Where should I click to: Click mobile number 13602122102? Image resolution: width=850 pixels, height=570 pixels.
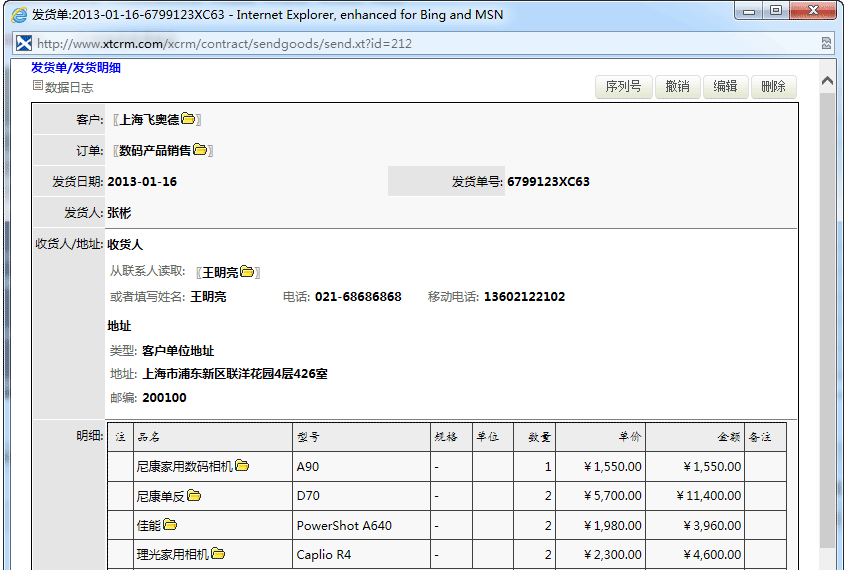(x=524, y=297)
